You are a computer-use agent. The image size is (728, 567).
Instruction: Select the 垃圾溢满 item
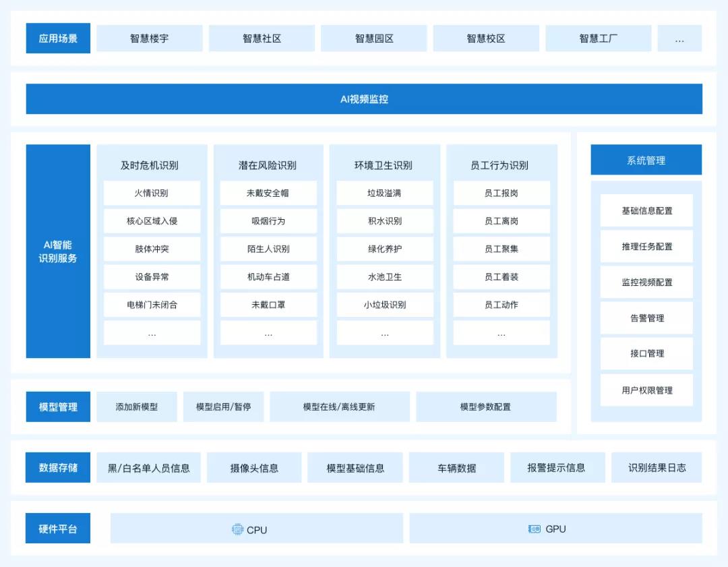point(385,193)
